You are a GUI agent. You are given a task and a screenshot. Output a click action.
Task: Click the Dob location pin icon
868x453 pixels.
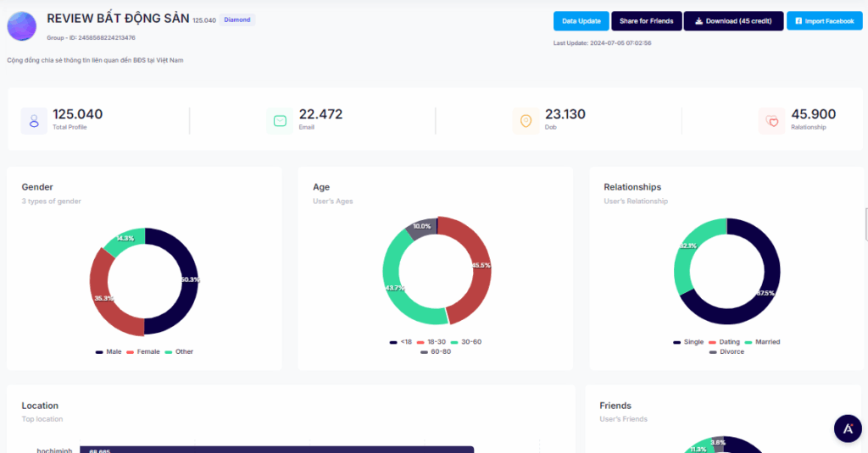point(526,121)
